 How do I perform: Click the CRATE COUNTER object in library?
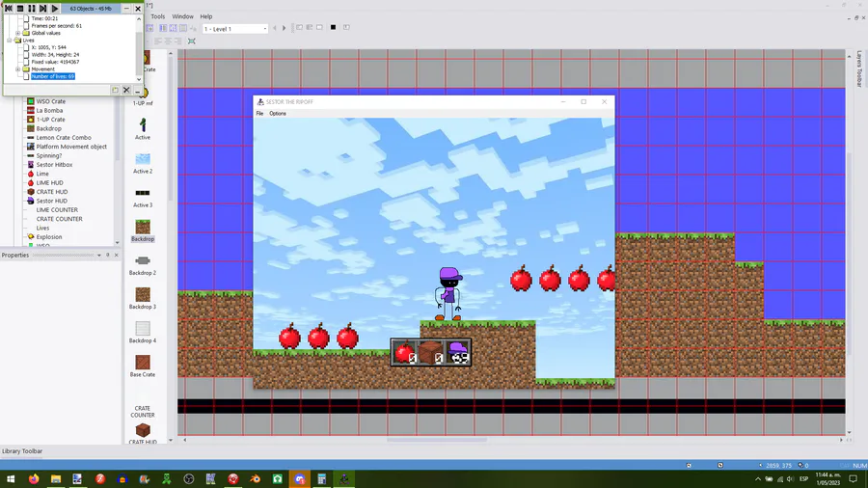[143, 411]
